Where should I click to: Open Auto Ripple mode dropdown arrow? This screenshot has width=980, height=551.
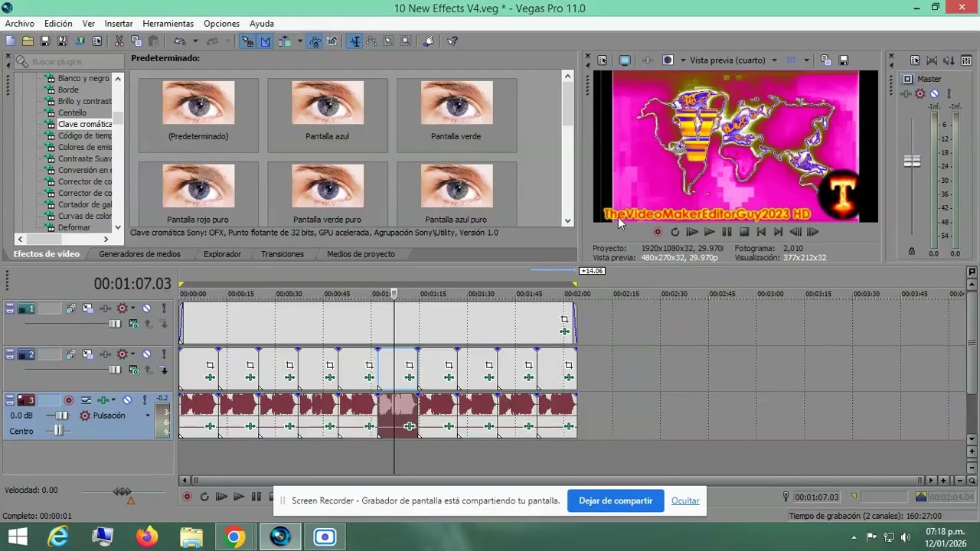299,41
